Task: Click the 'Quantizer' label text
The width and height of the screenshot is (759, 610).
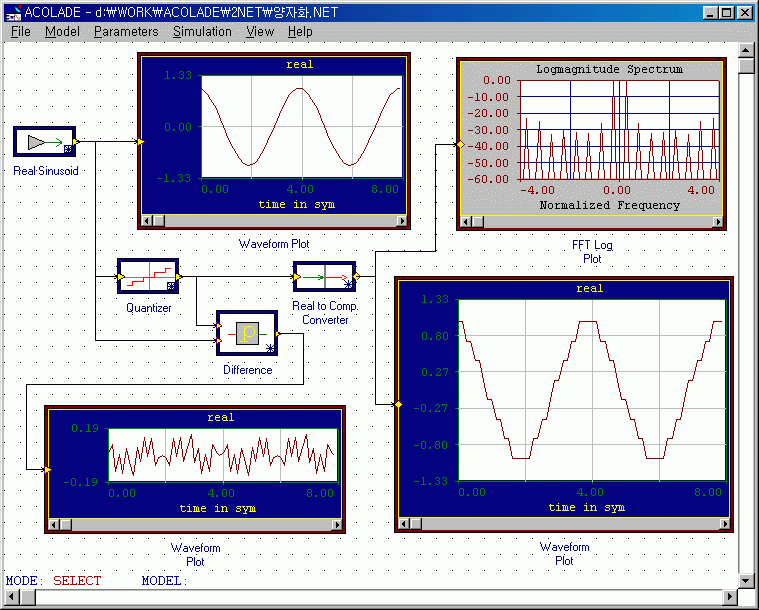Action: point(149,308)
